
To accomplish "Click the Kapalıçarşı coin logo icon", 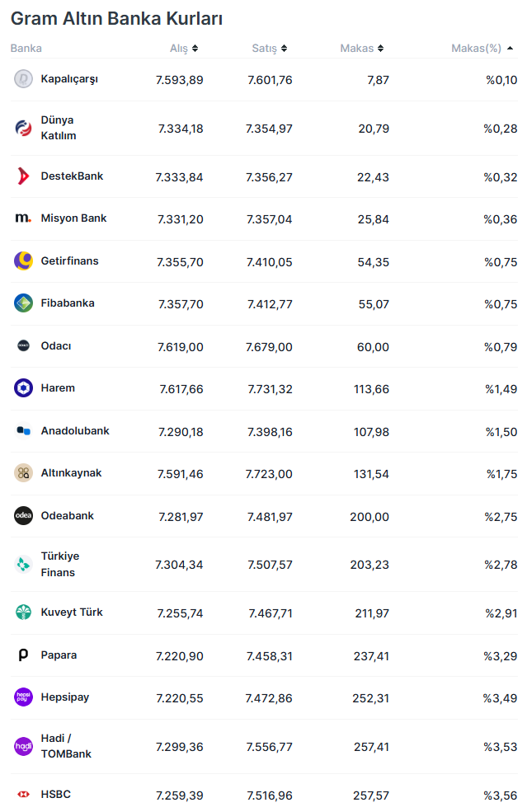I will tap(23, 79).
